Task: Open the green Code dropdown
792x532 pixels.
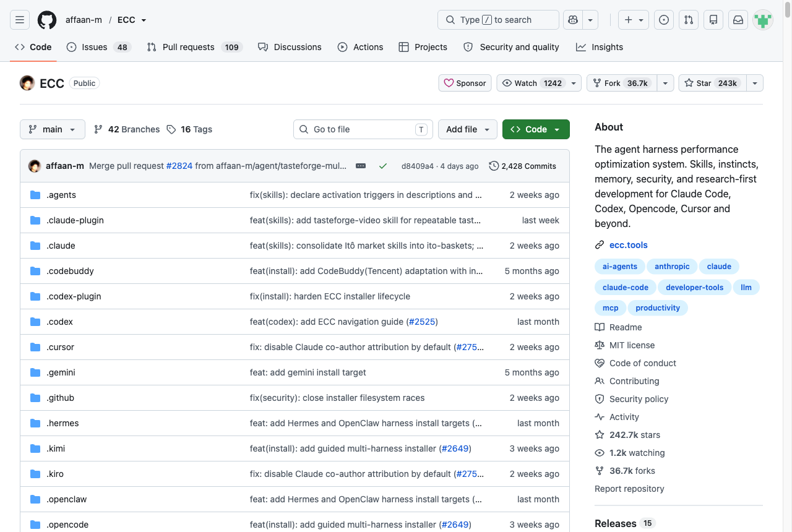Action: click(536, 129)
